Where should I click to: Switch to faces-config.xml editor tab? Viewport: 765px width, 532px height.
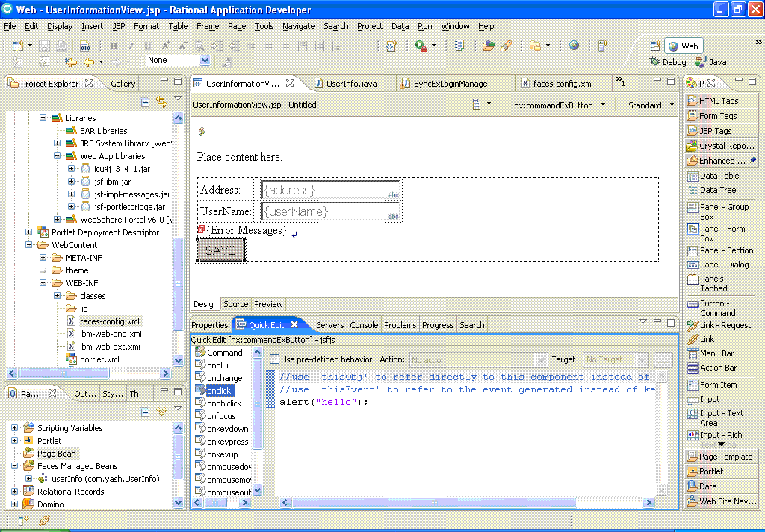[563, 84]
